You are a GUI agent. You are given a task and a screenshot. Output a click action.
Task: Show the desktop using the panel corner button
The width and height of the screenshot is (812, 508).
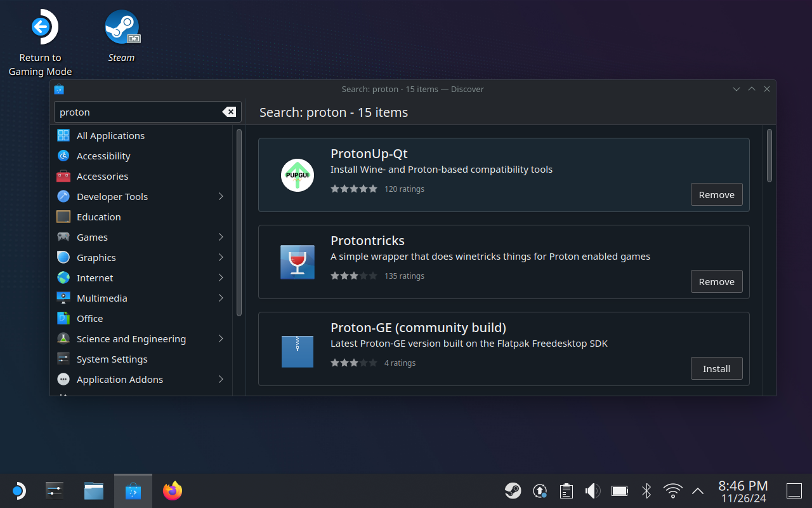point(794,491)
